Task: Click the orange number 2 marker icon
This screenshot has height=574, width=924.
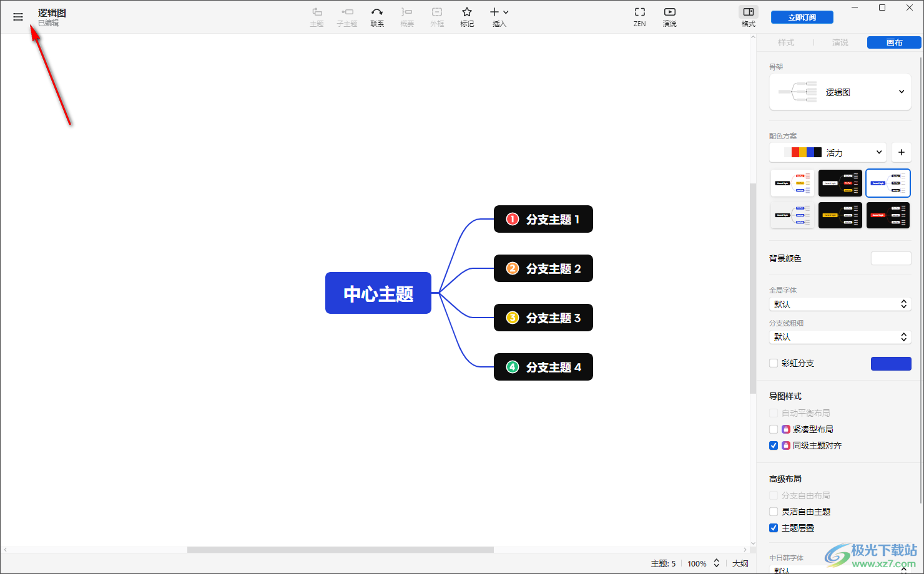Action: point(513,268)
